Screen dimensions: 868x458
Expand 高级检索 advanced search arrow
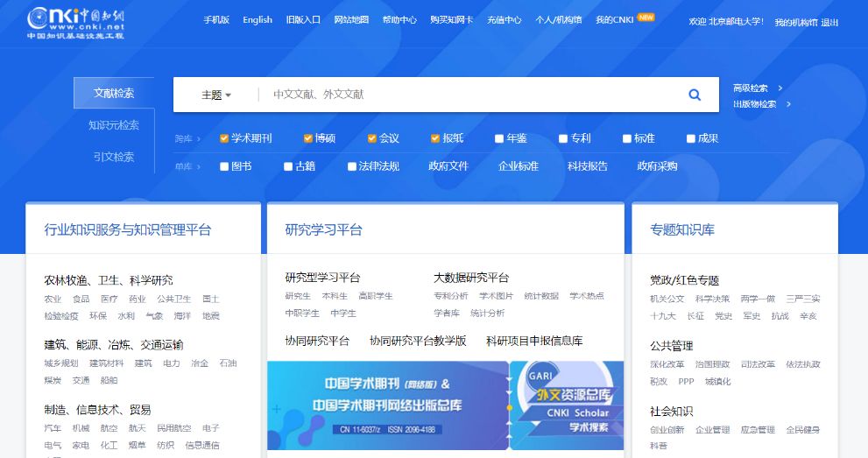point(780,88)
